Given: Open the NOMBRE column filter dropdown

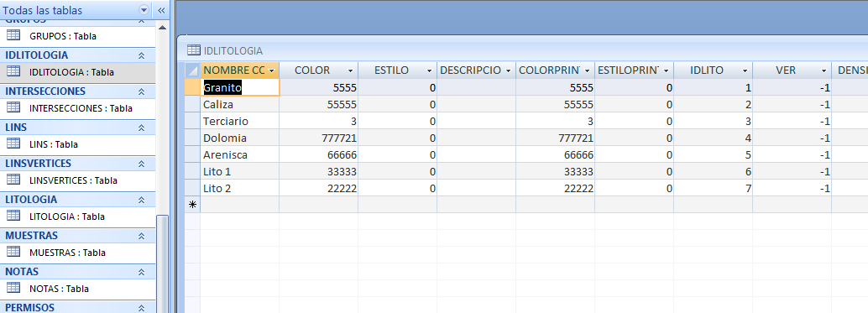Looking at the screenshot, I should (272, 70).
